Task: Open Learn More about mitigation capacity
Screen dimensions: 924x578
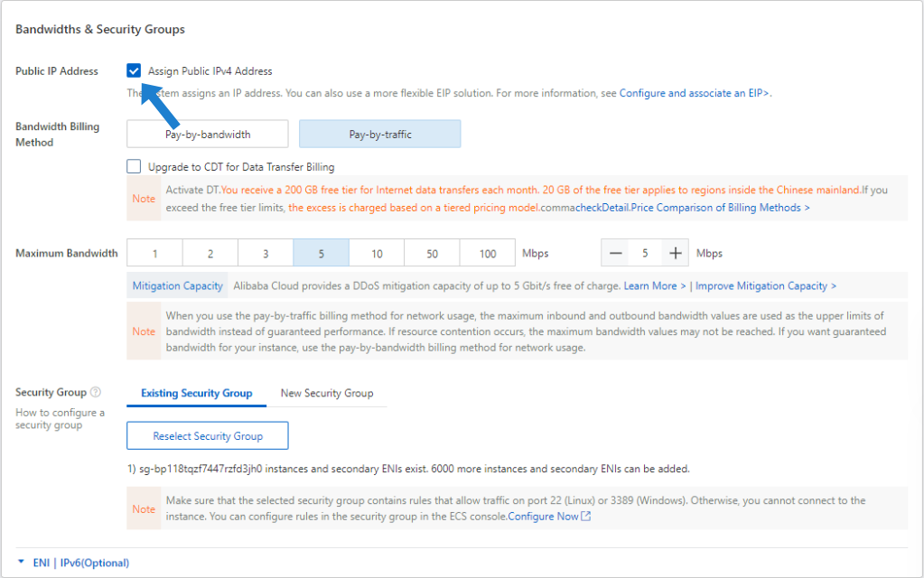Action: 654,286
